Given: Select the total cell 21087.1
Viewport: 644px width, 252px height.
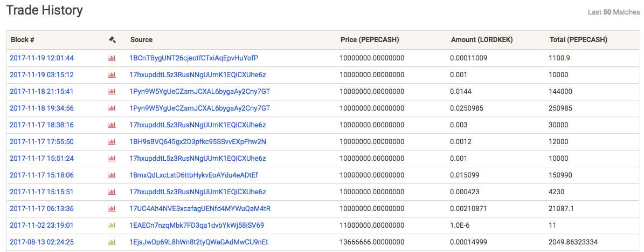Looking at the screenshot, I should click(561, 209).
